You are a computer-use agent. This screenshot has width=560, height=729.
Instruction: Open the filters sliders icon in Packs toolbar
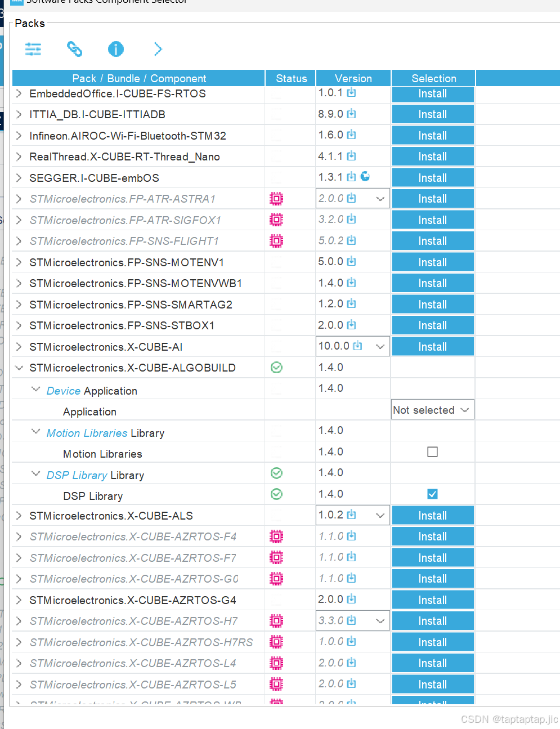(33, 50)
